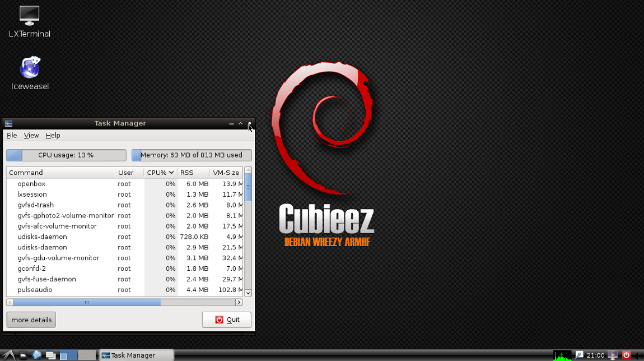Open the View menu
The height and width of the screenshot is (361, 644).
point(31,135)
